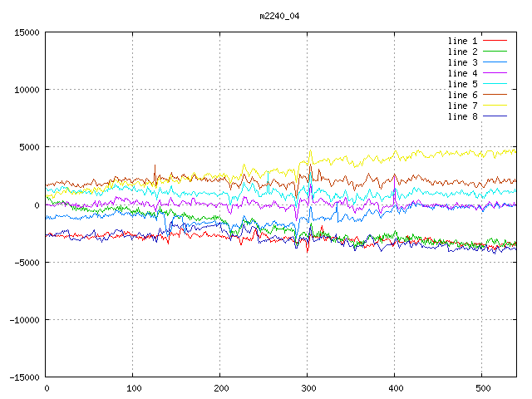Select the "line 5" legend entry text
The height and width of the screenshot is (399, 532).
[x=463, y=84]
